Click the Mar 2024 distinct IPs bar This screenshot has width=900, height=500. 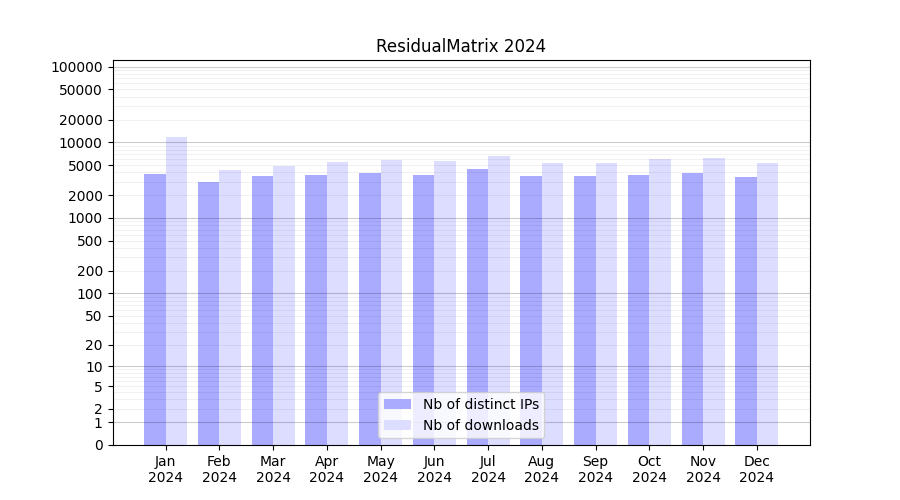tap(262, 310)
